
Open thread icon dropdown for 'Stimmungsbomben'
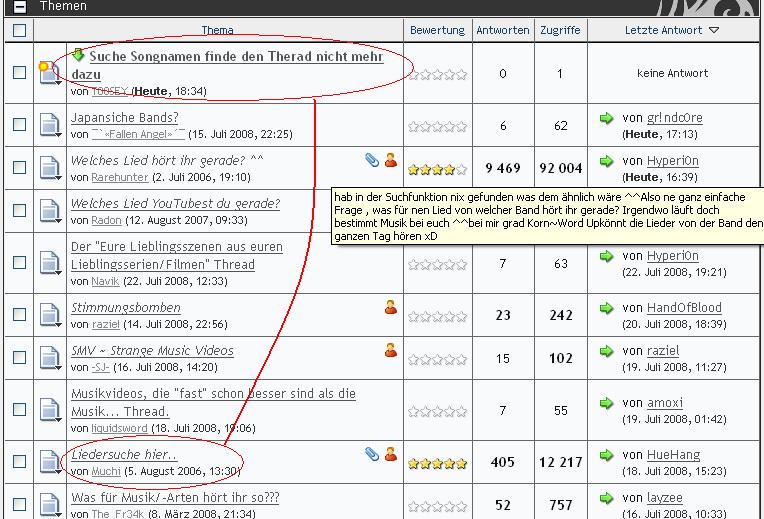pos(49,316)
